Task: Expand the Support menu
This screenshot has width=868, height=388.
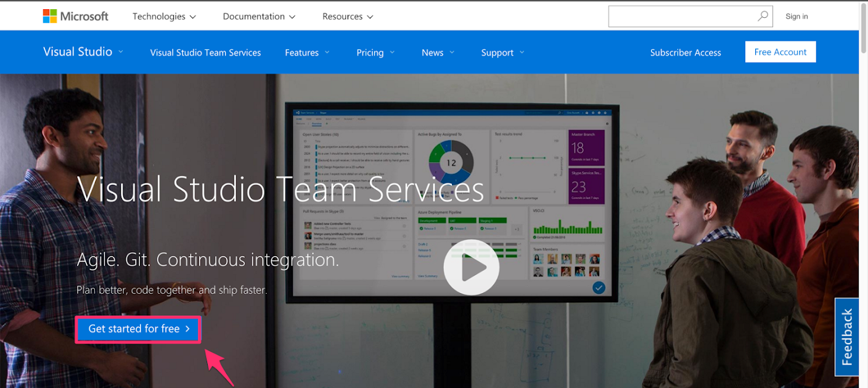Action: (x=502, y=52)
